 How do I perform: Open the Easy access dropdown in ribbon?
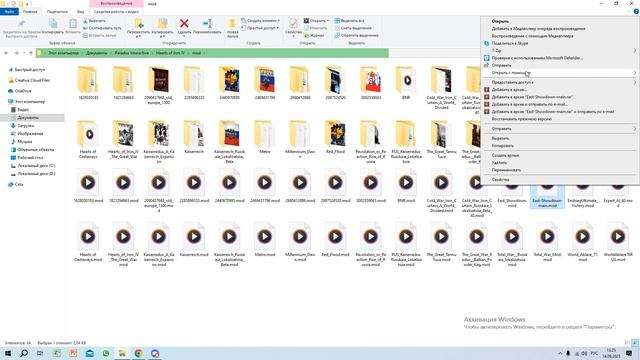[260, 28]
